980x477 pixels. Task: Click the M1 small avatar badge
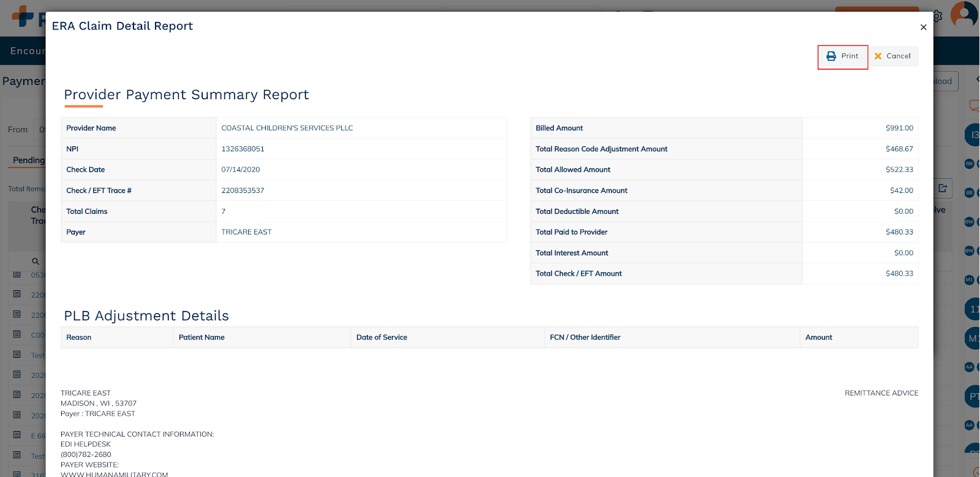(969, 280)
